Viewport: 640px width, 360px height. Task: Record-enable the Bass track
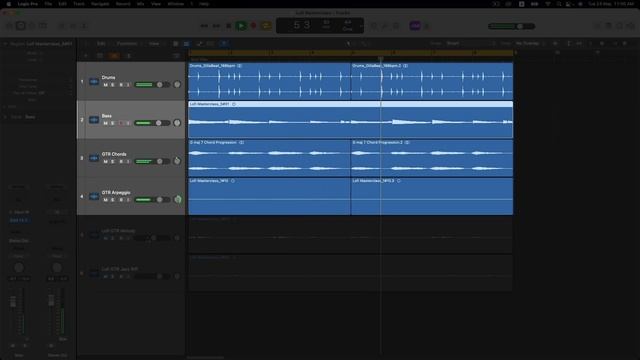point(121,123)
